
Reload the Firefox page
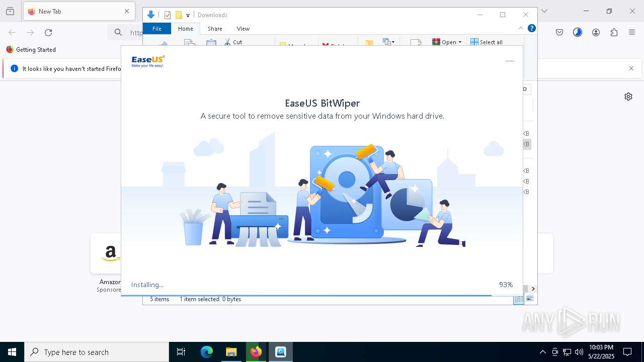(x=48, y=33)
